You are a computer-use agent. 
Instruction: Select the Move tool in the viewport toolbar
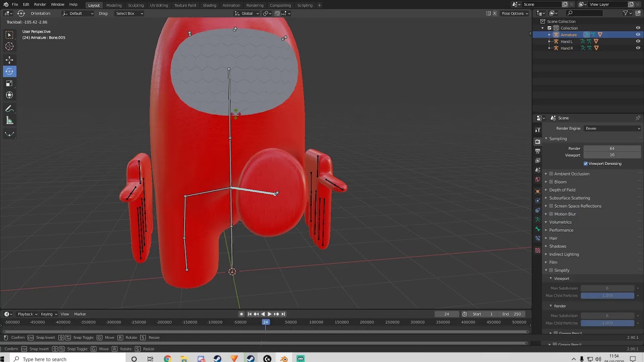9,60
